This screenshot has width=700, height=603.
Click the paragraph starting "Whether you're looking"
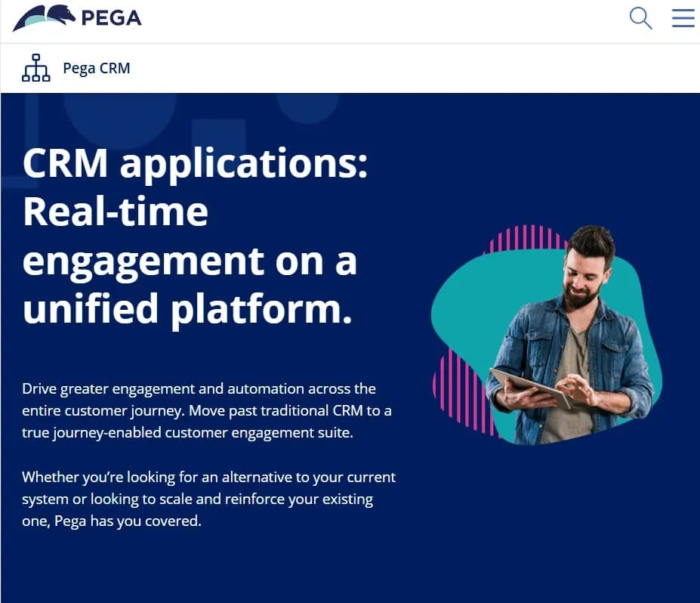point(209,499)
